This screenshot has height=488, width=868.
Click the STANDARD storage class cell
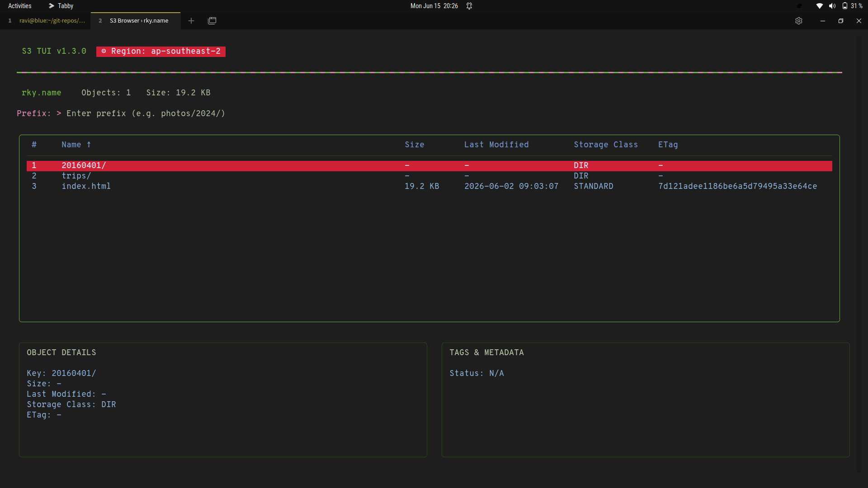click(594, 186)
